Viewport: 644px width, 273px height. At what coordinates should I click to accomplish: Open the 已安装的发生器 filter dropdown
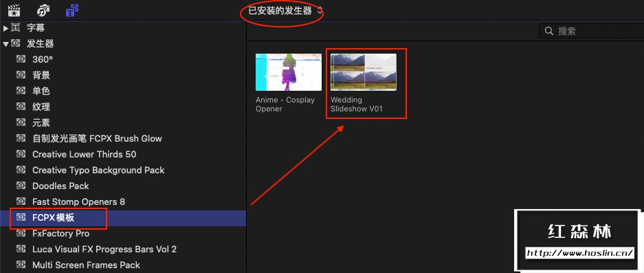[x=285, y=11]
